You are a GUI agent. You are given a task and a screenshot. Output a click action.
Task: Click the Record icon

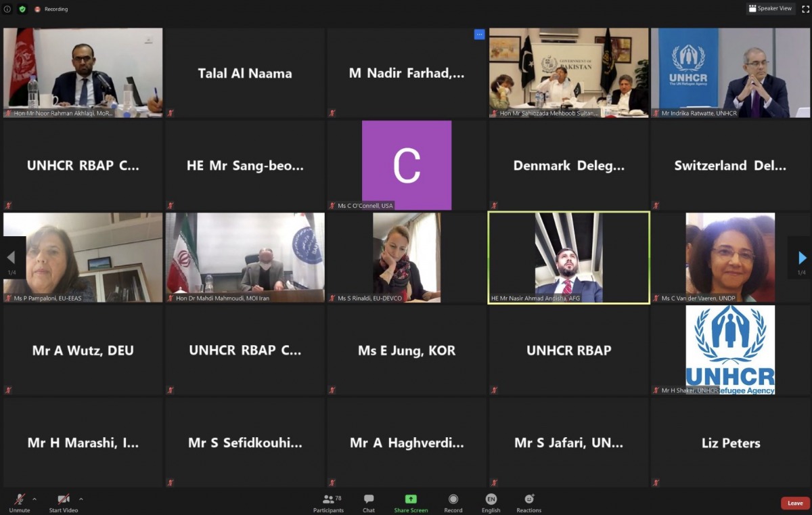(453, 499)
